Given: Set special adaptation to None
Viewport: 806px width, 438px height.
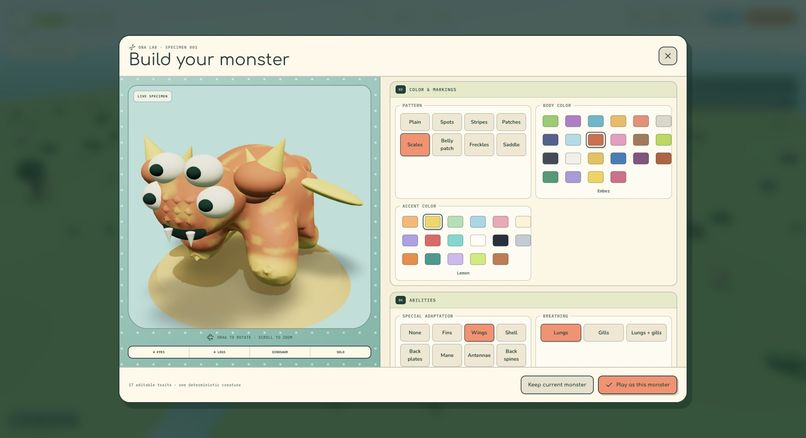Looking at the screenshot, I should click(x=415, y=333).
